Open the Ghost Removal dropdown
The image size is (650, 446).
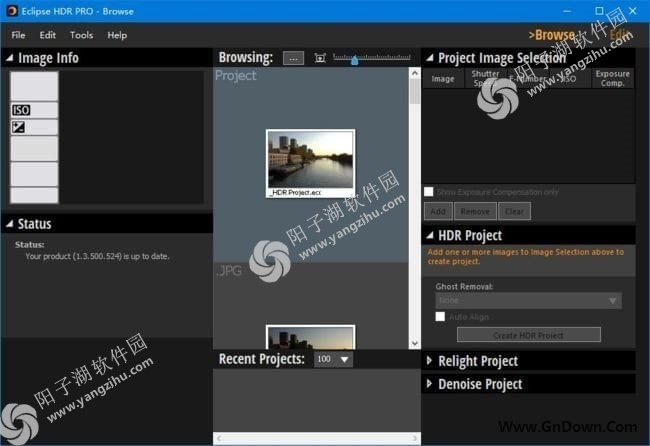point(528,301)
